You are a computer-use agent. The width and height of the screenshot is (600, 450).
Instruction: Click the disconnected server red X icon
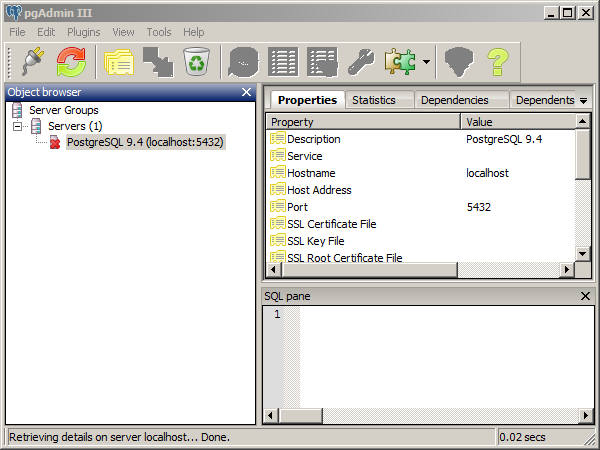coord(55,142)
